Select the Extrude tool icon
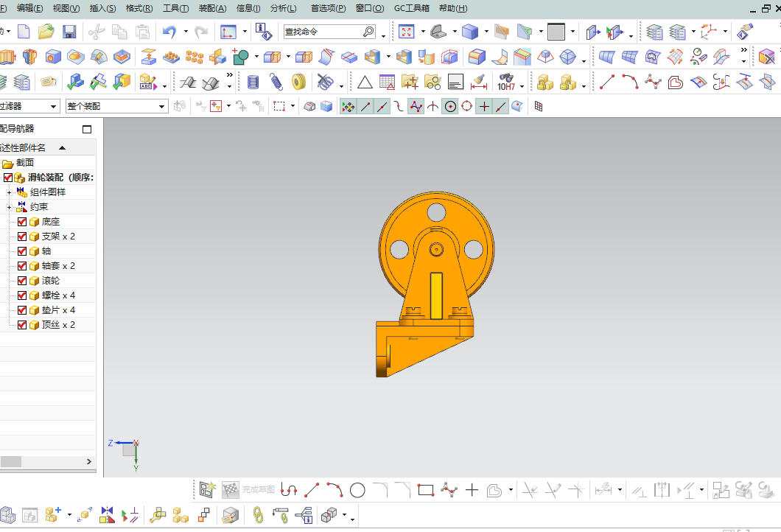The height and width of the screenshot is (532, 781). (7, 57)
